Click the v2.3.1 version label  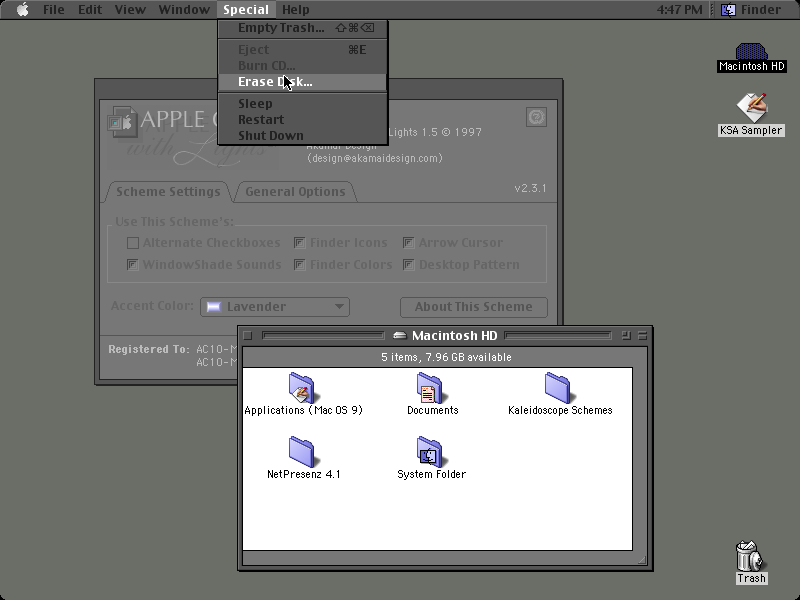coord(531,188)
